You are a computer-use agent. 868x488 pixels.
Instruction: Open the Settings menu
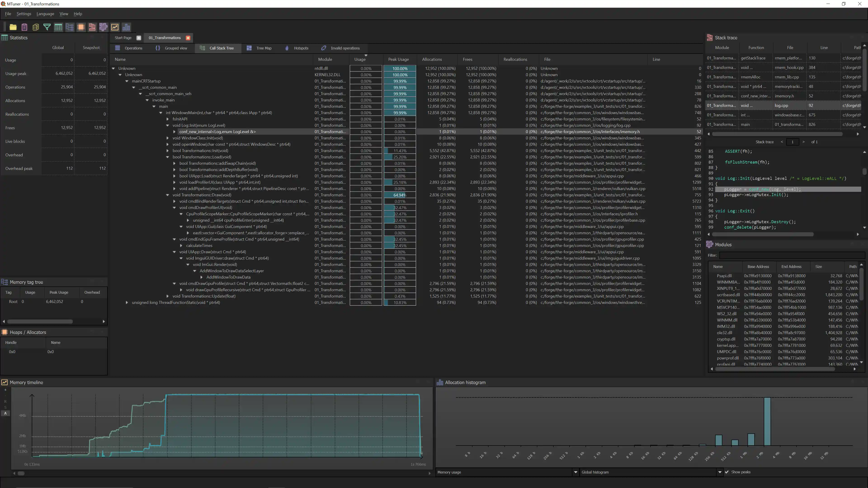click(24, 14)
